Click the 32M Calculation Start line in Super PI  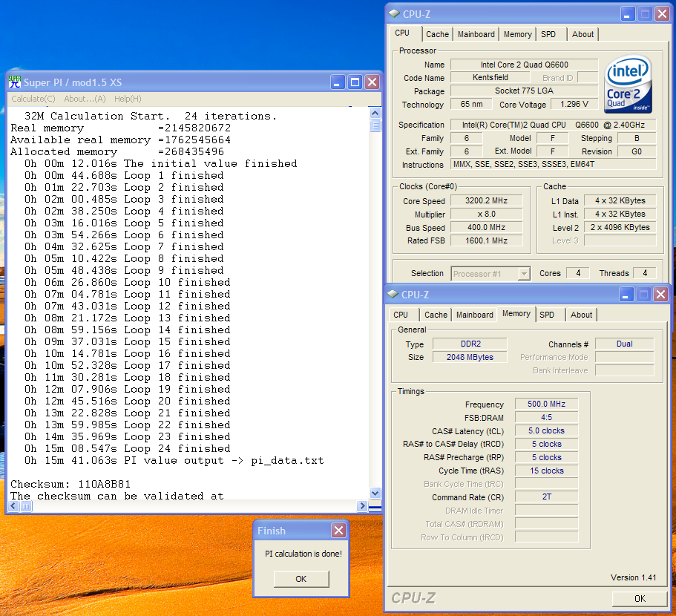click(x=151, y=117)
